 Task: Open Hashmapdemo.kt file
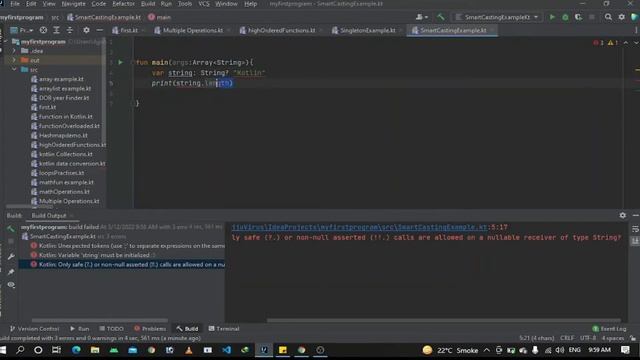tap(63, 136)
